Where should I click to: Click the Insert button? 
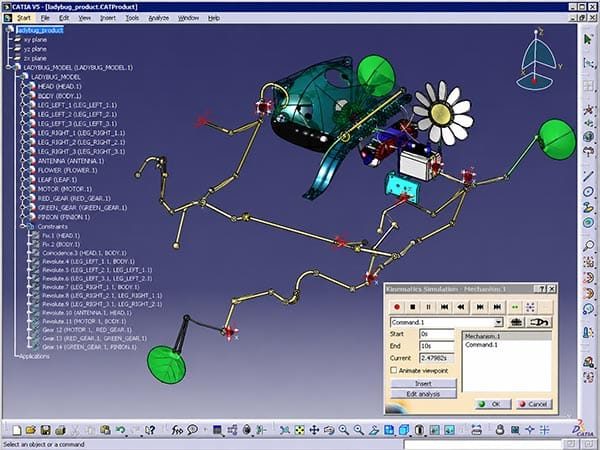[x=423, y=383]
